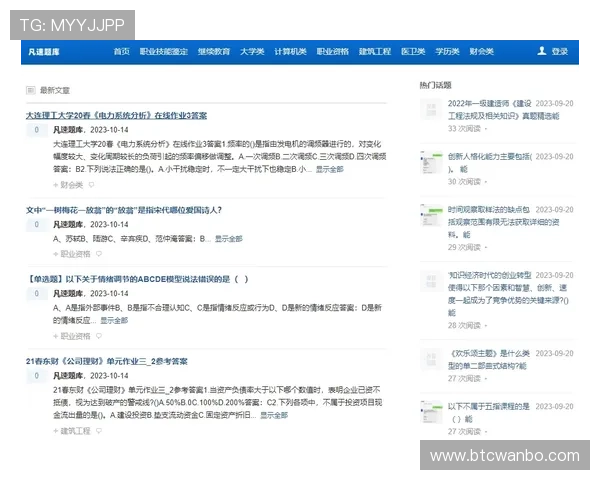Viewport: 600px width, 480px height.
Task: Click the heart icon under the 公司理财 article
Action: (99, 431)
